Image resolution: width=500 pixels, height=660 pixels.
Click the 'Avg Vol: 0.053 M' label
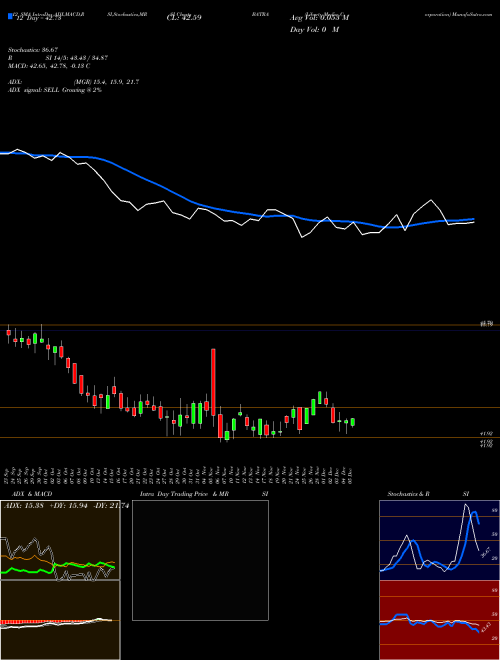(x=319, y=18)
